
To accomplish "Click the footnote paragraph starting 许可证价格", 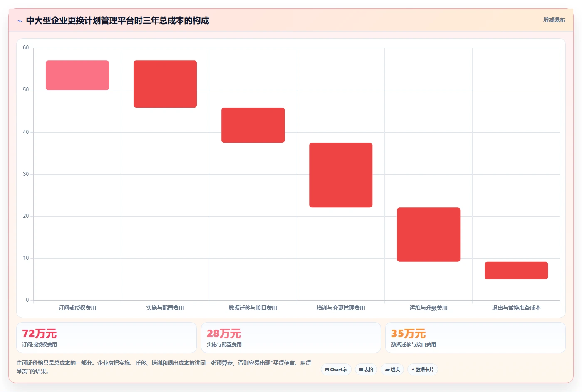I will click(163, 367).
